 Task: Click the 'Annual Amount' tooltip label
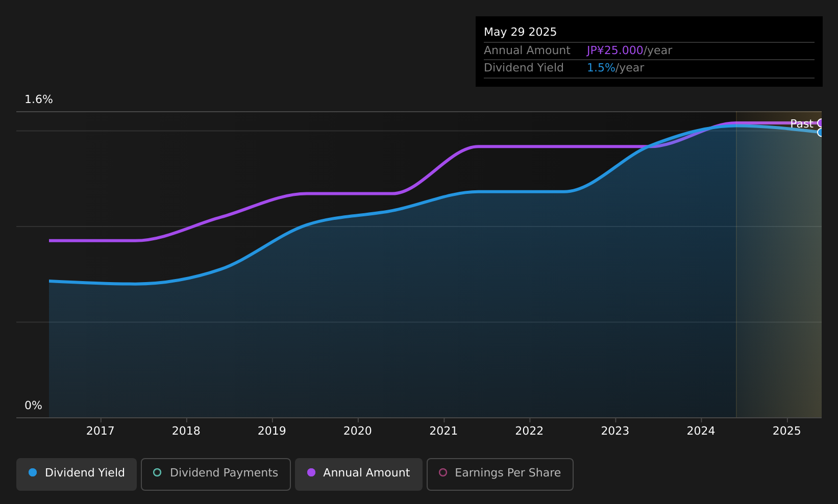(527, 51)
